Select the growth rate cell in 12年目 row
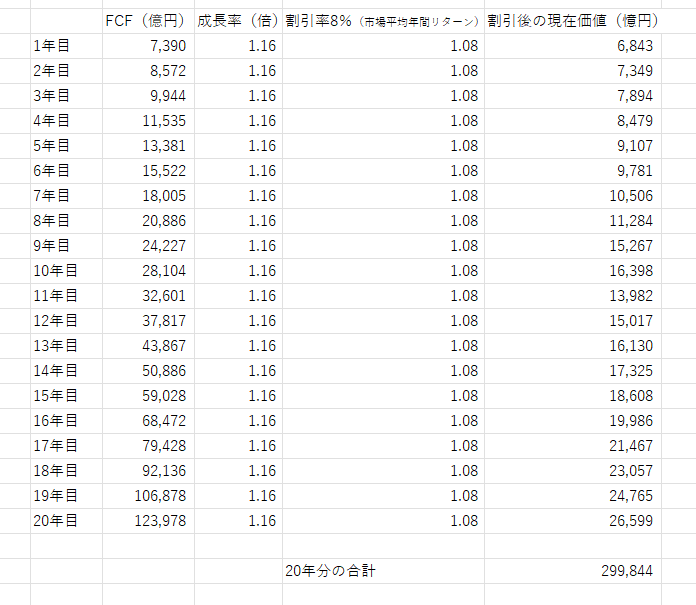The width and height of the screenshot is (696, 605). coord(238,321)
